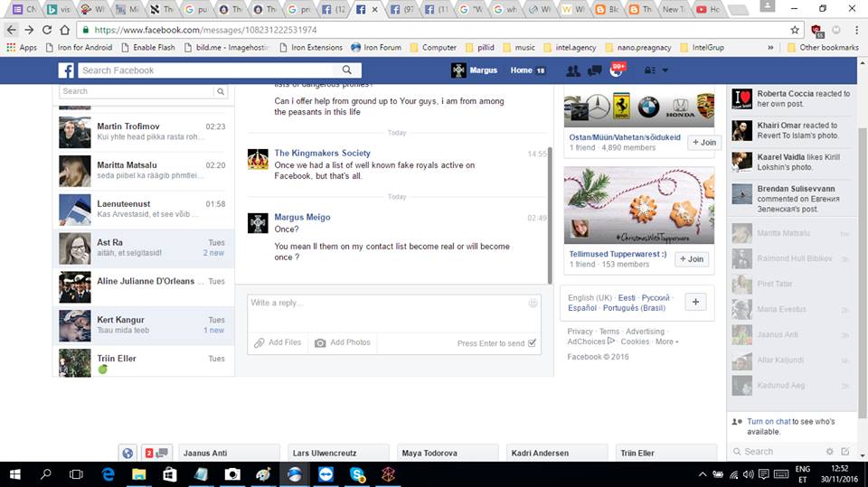Screen dimensions: 868x487
Task: Open the IntelGrup bookmark folder
Action: click(702, 48)
